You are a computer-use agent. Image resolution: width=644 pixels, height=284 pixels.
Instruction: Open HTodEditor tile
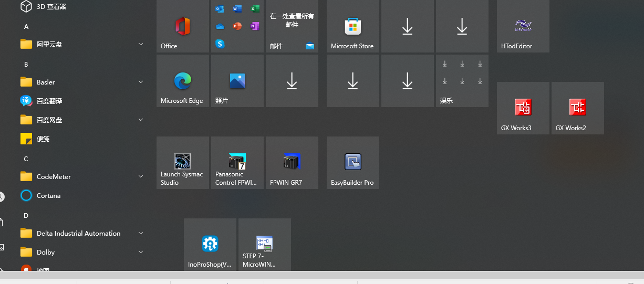(x=523, y=26)
